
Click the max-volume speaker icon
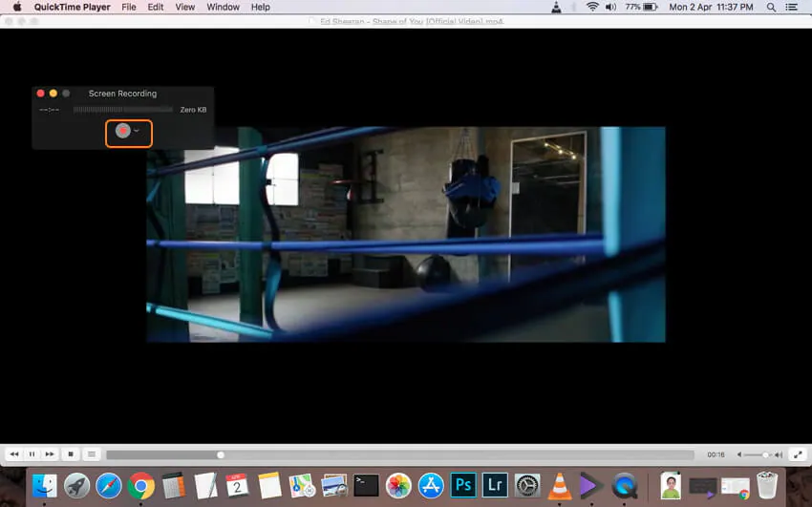point(779,454)
